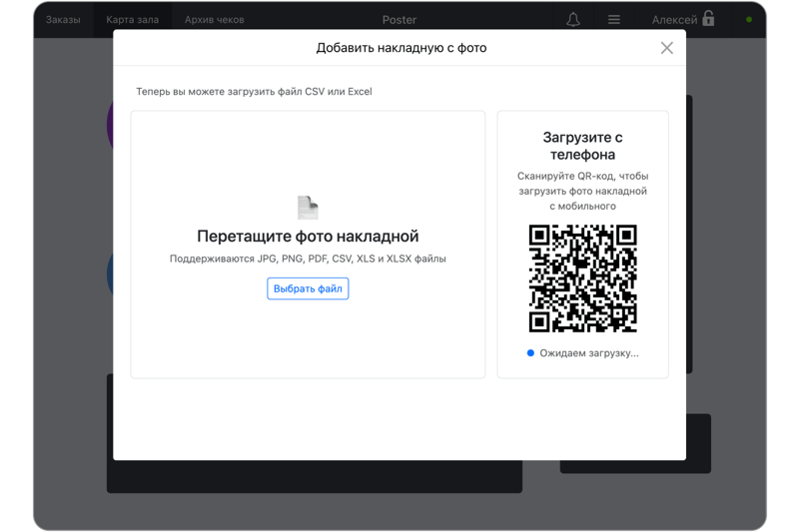This screenshot has height=532, width=799.
Task: Click the Загрузите с телефона heading
Action: click(x=582, y=146)
